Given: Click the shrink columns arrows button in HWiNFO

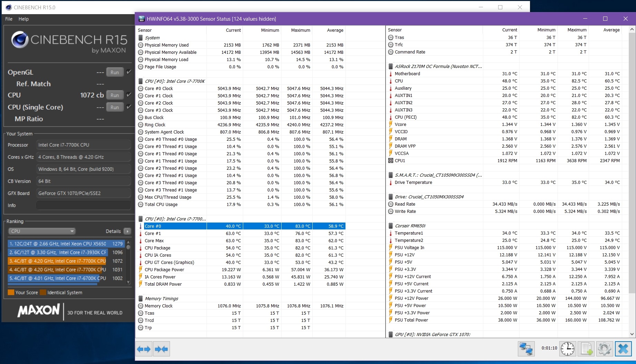Looking at the screenshot, I should tap(161, 349).
